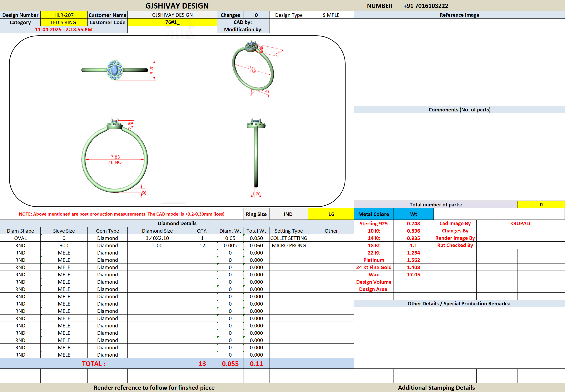Select the 10 Kt weight 0.836
565x392 pixels.
pyautogui.click(x=413, y=231)
